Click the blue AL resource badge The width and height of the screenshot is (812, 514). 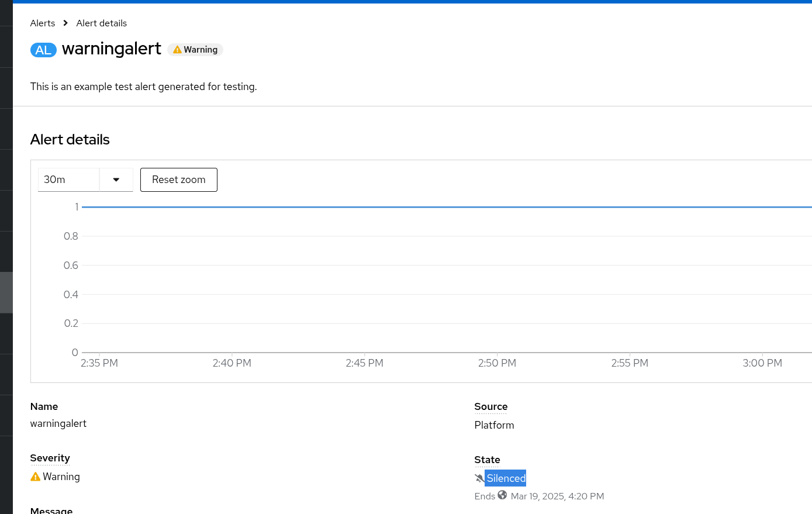43,50
